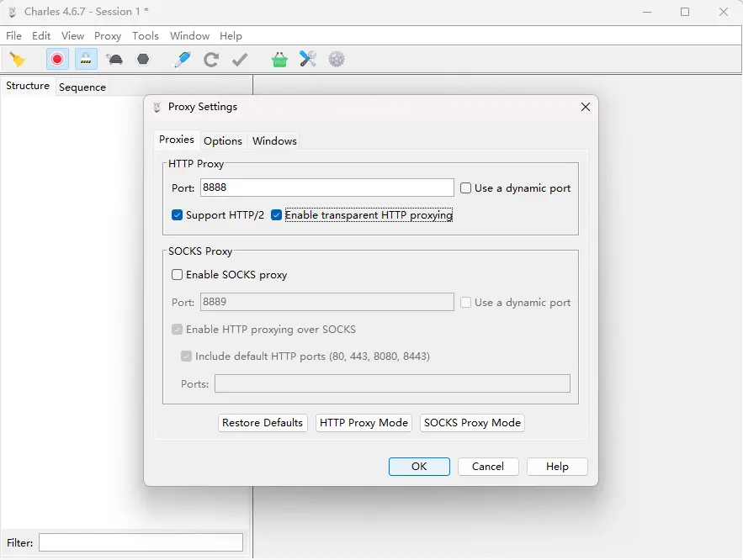Close the Charles main window
The width and height of the screenshot is (743, 560).
(x=723, y=12)
